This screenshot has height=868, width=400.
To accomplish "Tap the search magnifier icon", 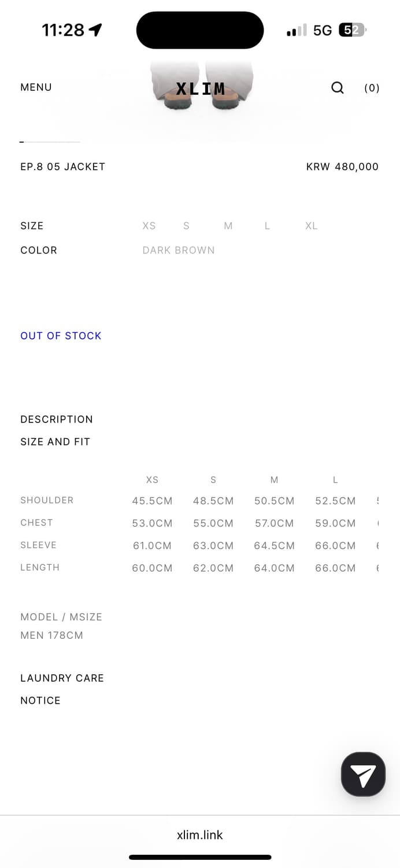I will 338,87.
